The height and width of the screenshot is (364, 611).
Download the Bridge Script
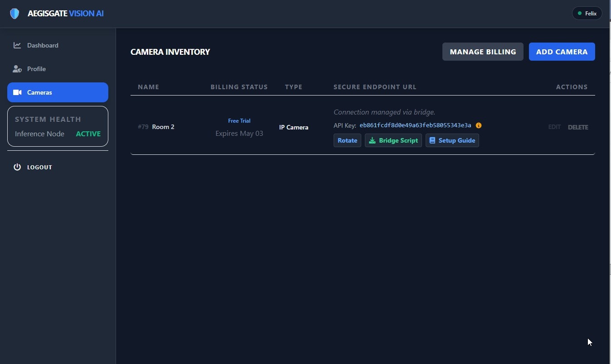coord(393,140)
